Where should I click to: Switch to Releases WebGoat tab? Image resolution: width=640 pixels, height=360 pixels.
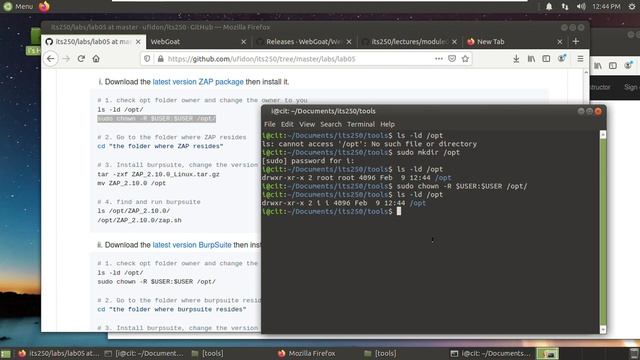(303, 42)
